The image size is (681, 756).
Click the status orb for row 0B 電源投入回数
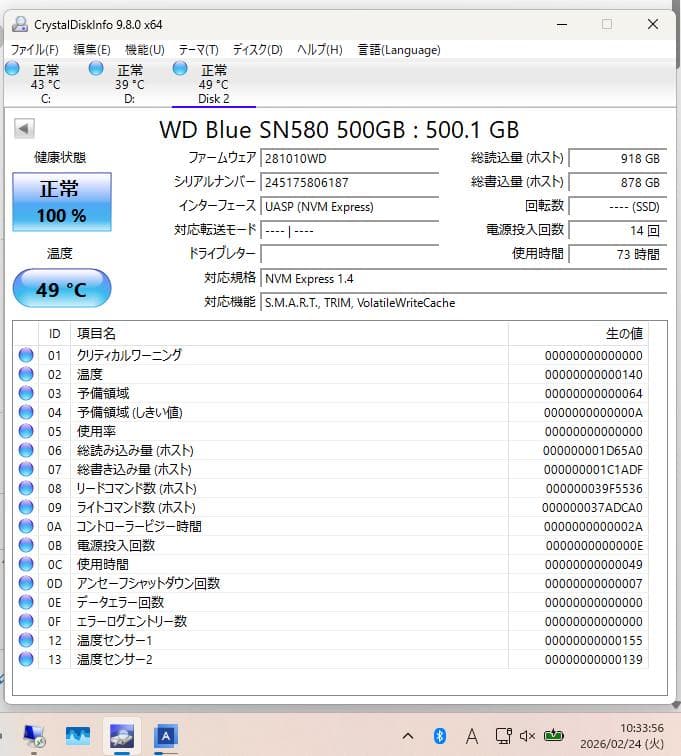[x=26, y=545]
